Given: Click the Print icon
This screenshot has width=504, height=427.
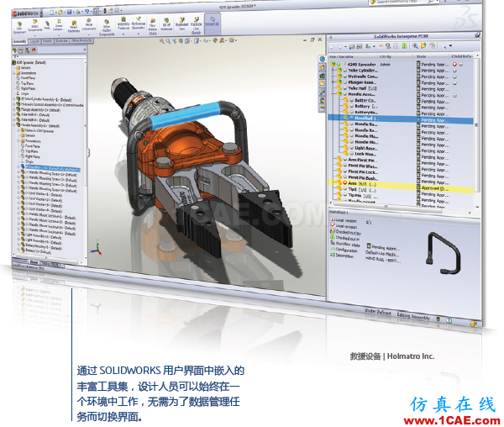Looking at the screenshot, I should (x=78, y=12).
